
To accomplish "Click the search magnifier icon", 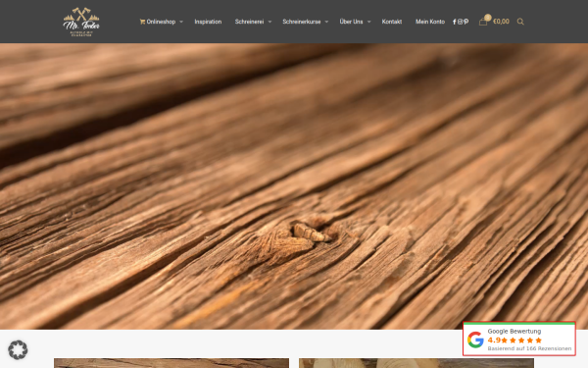I will (520, 22).
